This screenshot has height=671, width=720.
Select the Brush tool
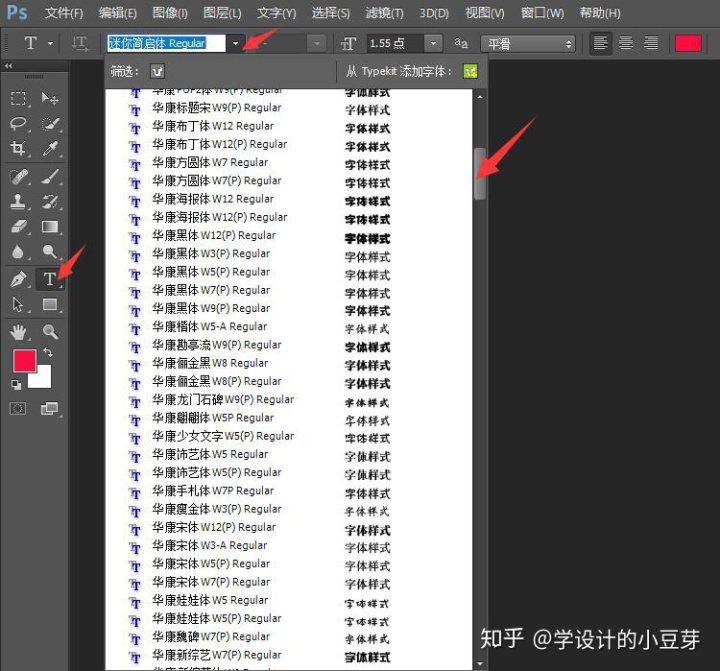(50, 177)
